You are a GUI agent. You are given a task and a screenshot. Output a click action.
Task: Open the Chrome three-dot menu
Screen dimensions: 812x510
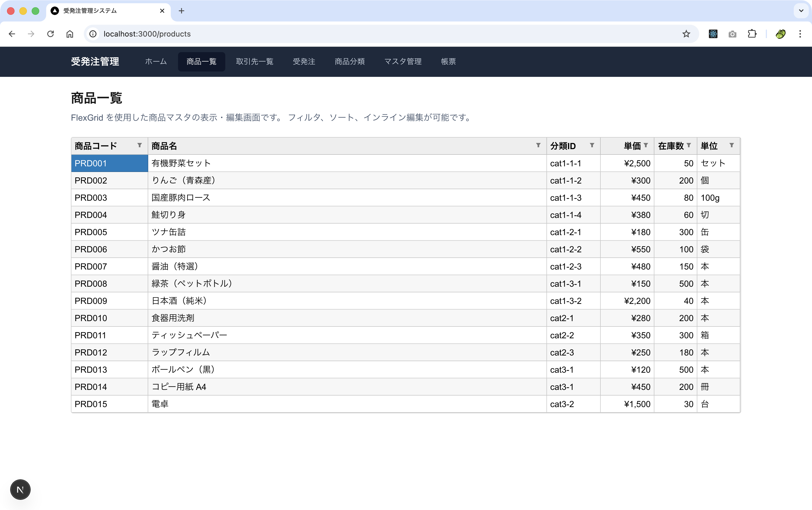tap(800, 34)
